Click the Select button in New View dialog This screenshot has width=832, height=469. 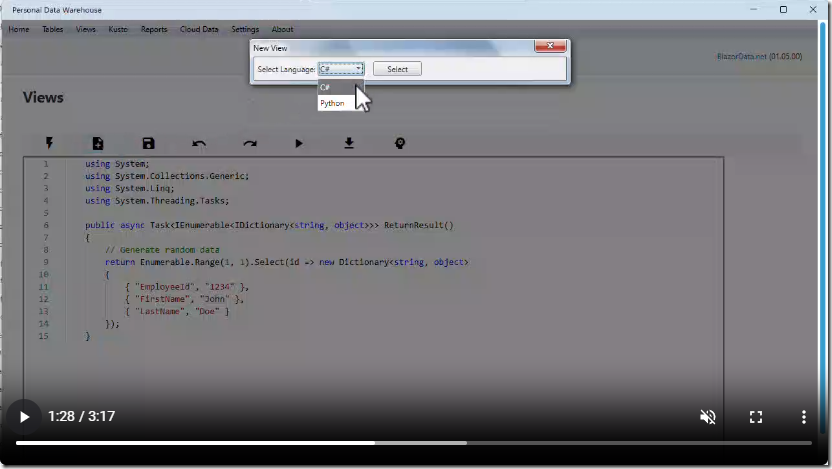coord(397,69)
